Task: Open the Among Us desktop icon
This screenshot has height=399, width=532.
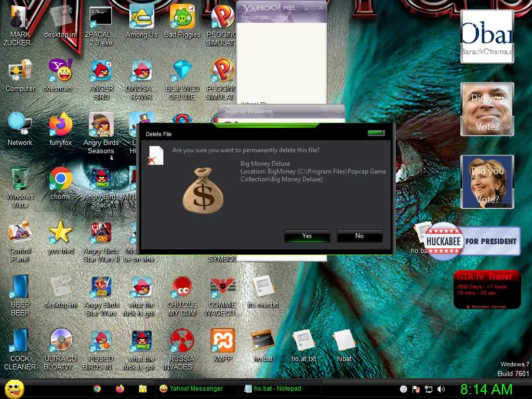Action: pyautogui.click(x=141, y=21)
